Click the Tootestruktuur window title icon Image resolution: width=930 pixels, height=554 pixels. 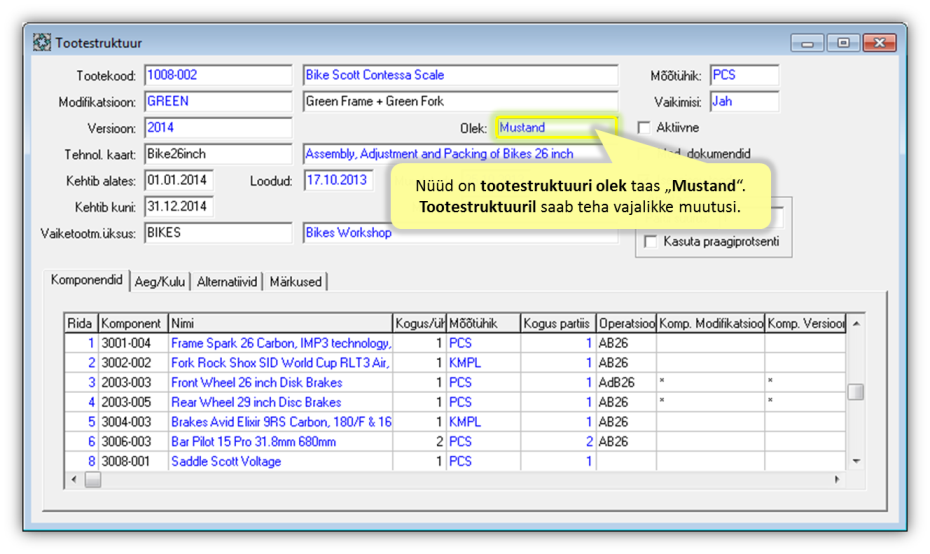[x=42, y=43]
